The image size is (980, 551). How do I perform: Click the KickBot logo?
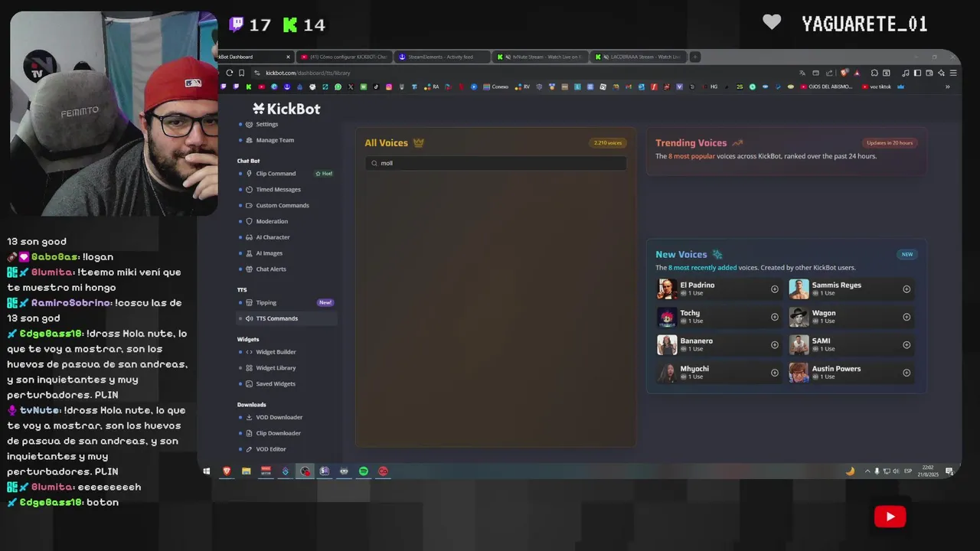point(286,109)
